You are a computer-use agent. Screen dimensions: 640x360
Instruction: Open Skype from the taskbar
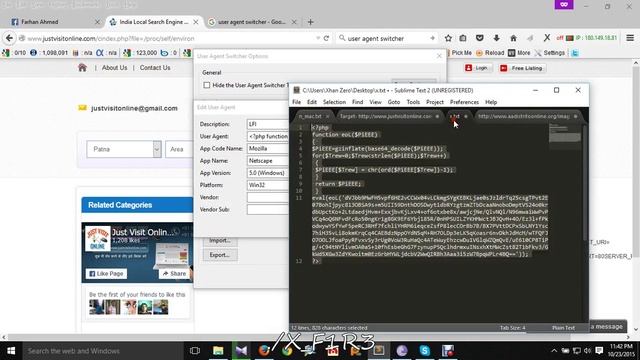coord(424,351)
